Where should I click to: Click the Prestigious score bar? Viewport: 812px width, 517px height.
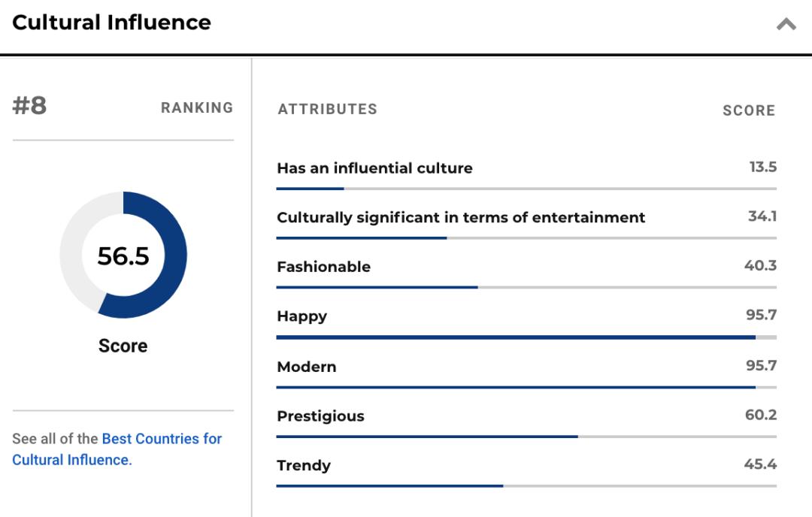(x=526, y=437)
